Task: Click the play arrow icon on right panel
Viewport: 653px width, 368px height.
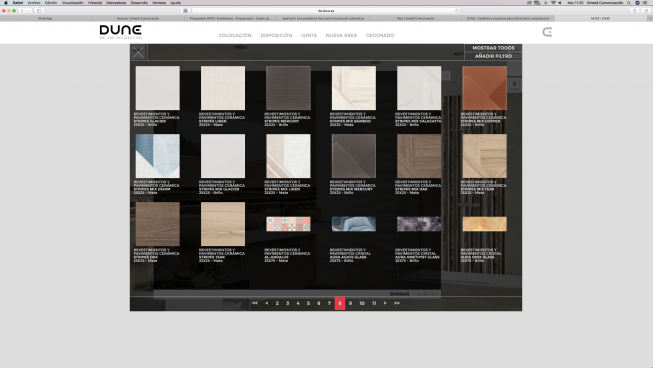Action: (x=515, y=85)
